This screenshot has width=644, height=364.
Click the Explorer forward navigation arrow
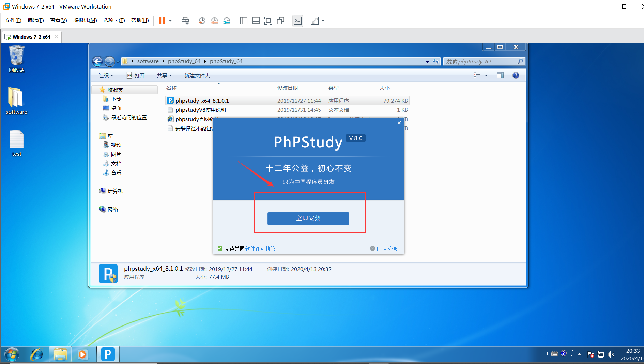109,61
